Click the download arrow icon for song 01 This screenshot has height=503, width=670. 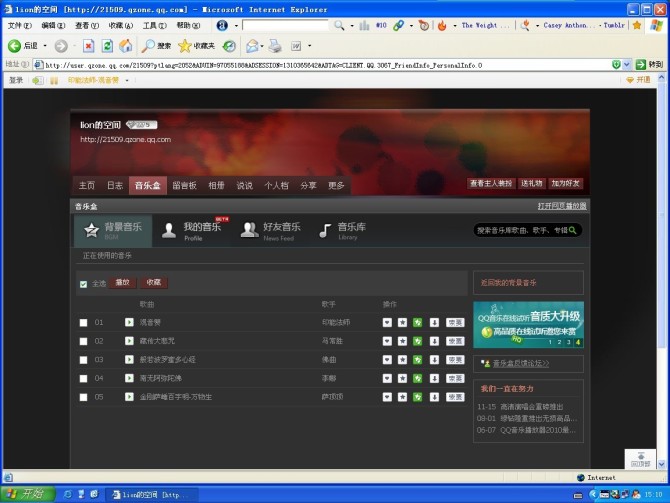(x=434, y=323)
